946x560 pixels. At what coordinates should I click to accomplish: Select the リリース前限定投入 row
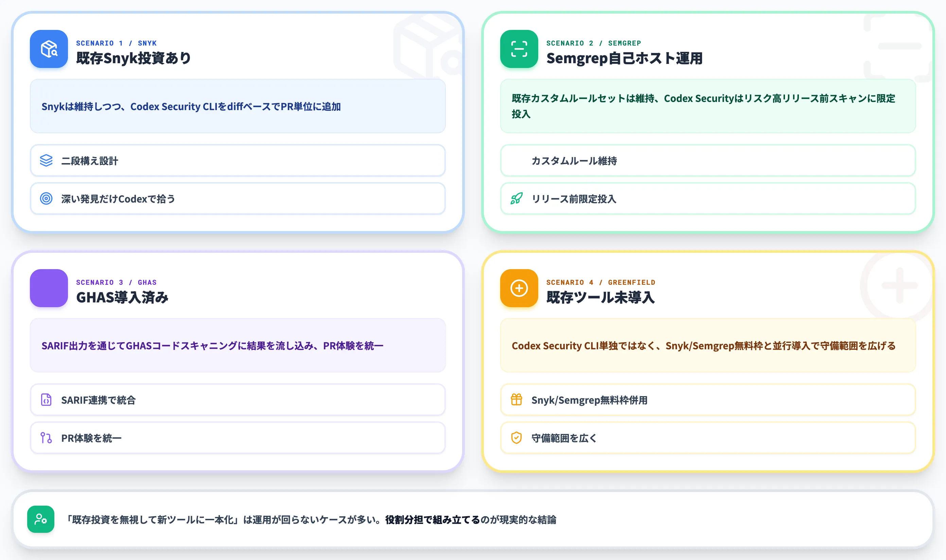tap(708, 198)
